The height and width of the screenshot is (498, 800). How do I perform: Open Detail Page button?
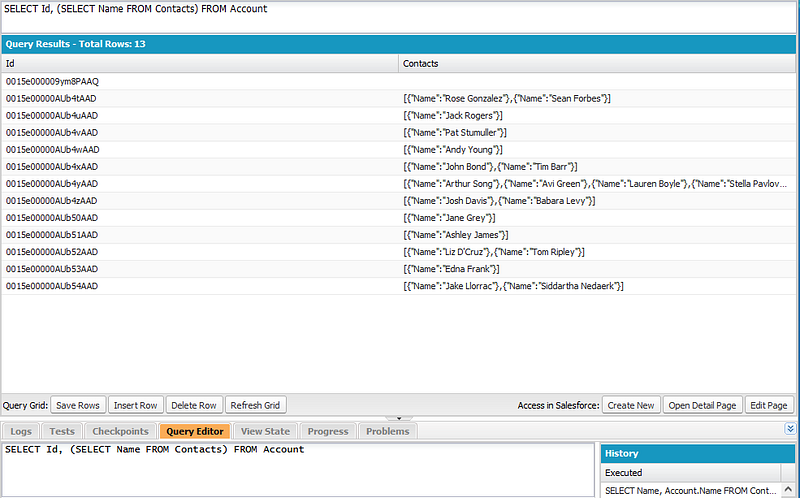point(703,405)
